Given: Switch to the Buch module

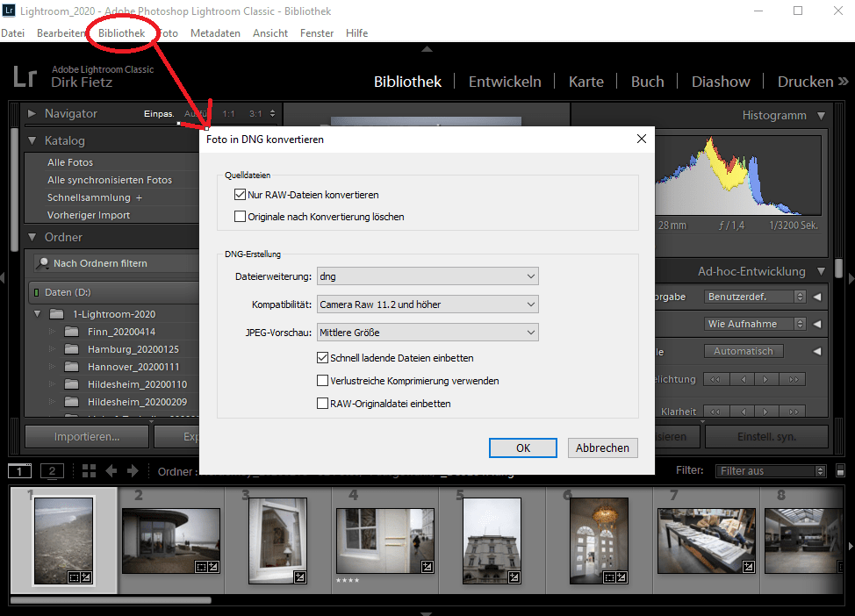Looking at the screenshot, I should coord(647,82).
